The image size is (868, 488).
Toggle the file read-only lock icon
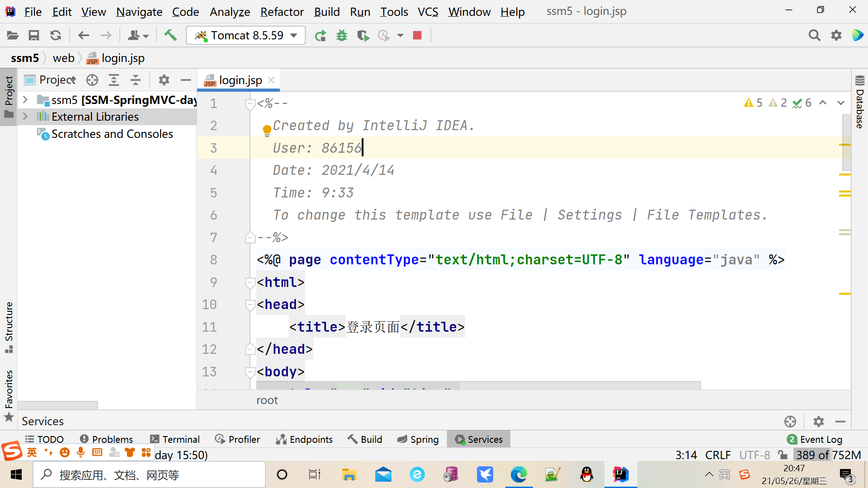coord(783,455)
